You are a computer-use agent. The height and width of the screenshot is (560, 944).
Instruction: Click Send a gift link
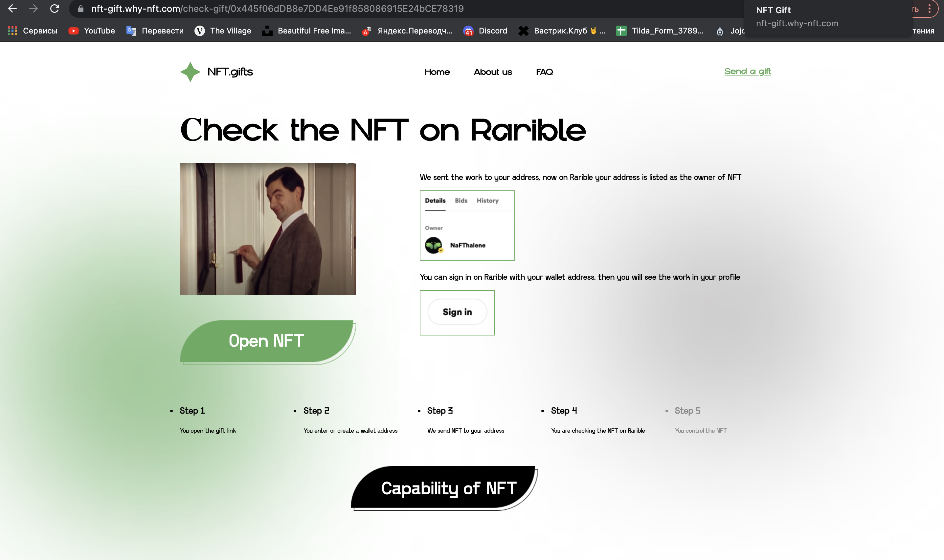point(747,71)
